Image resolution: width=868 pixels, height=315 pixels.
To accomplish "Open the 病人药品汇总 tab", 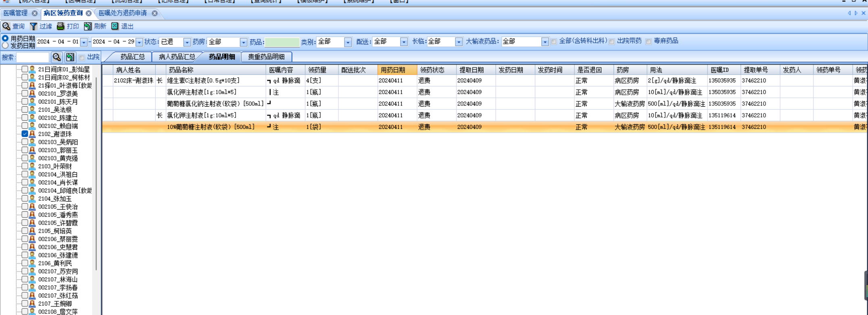I will point(177,57).
